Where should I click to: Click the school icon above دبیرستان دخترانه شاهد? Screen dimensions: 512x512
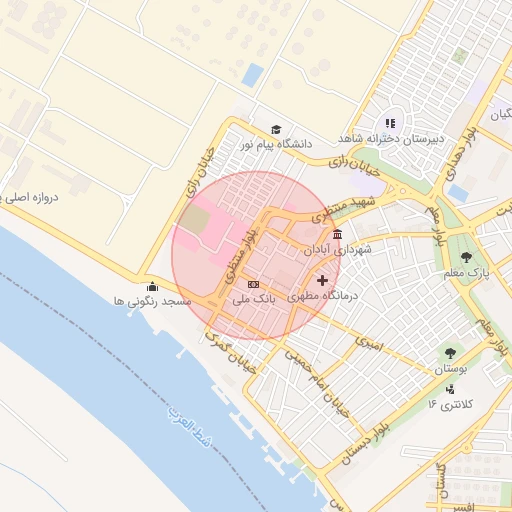390,124
